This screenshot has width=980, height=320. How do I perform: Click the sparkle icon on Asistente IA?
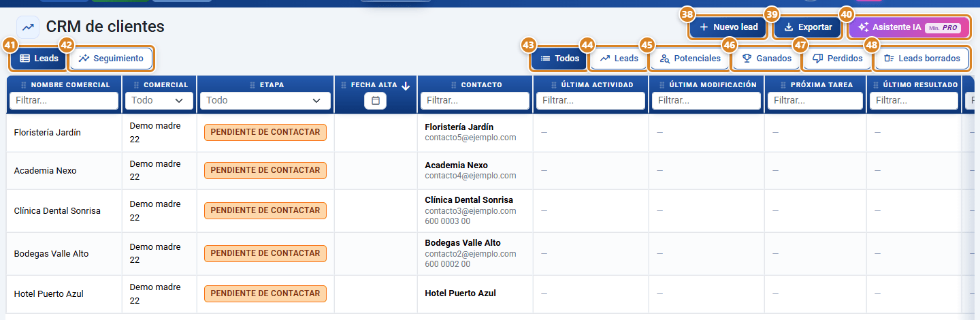click(x=863, y=27)
